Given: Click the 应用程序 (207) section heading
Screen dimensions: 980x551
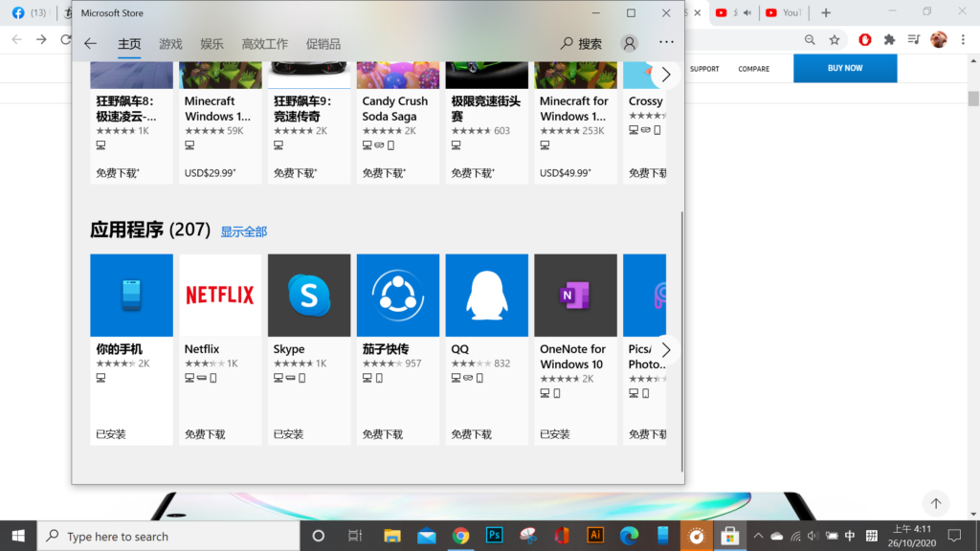Looking at the screenshot, I should pyautogui.click(x=150, y=230).
